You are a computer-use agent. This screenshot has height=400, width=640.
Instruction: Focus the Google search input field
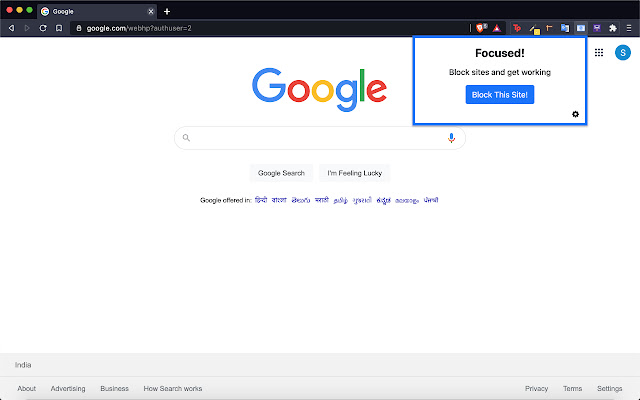[318, 138]
